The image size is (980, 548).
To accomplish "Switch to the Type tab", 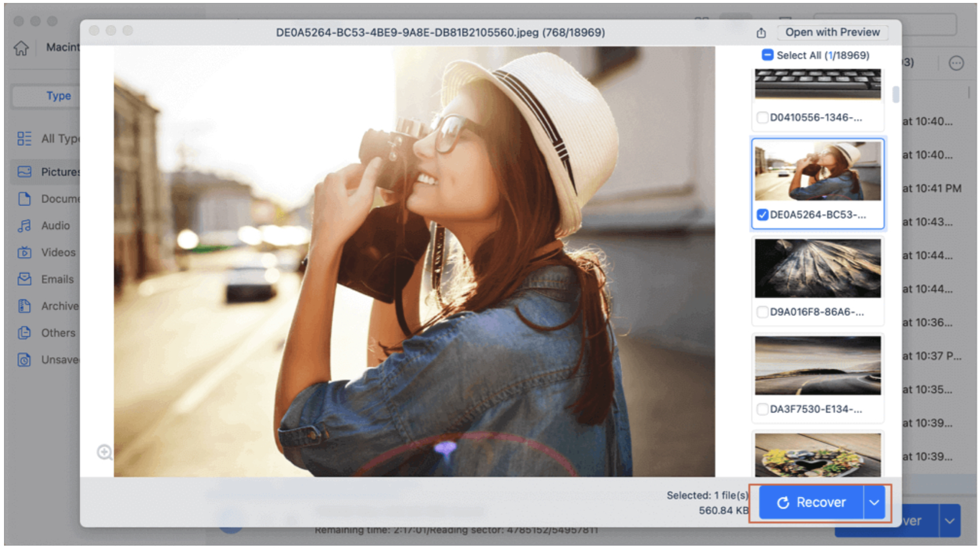I will [x=58, y=96].
